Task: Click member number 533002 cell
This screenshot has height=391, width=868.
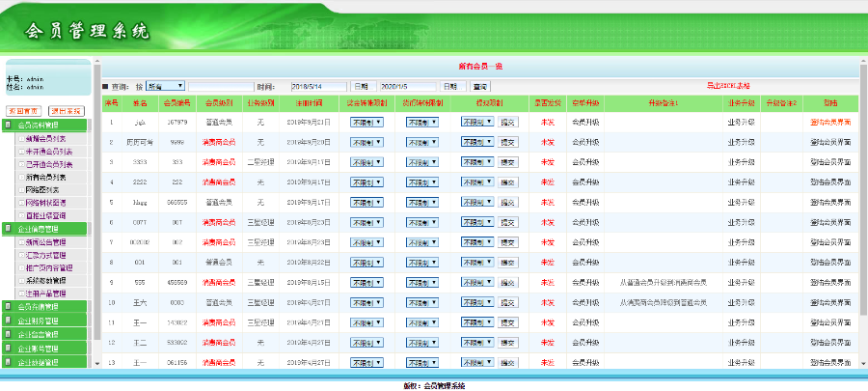Action: pos(177,343)
